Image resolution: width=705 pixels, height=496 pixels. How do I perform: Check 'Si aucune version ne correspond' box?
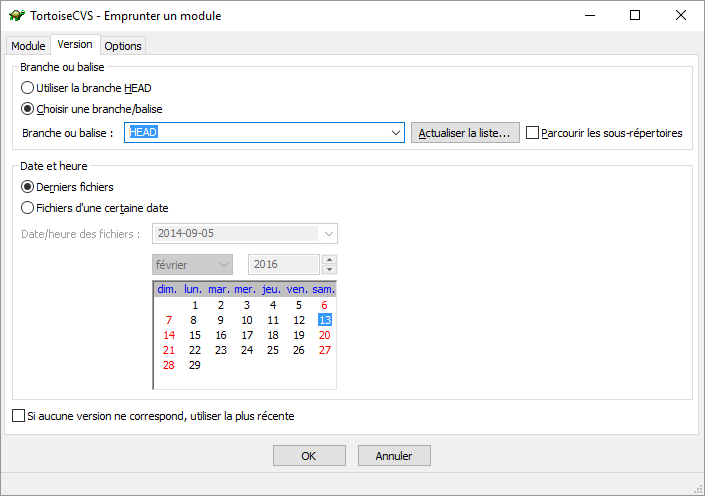tap(18, 415)
